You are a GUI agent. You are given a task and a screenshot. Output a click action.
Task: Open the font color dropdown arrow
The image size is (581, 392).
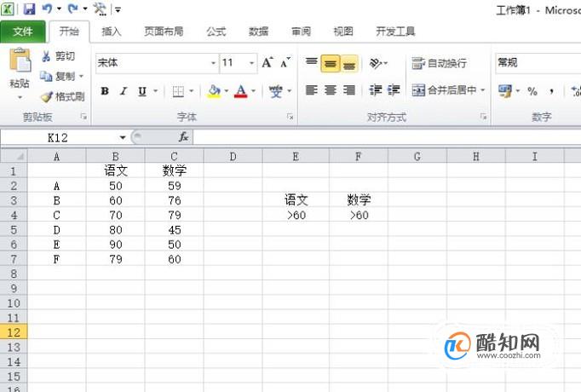pos(254,91)
